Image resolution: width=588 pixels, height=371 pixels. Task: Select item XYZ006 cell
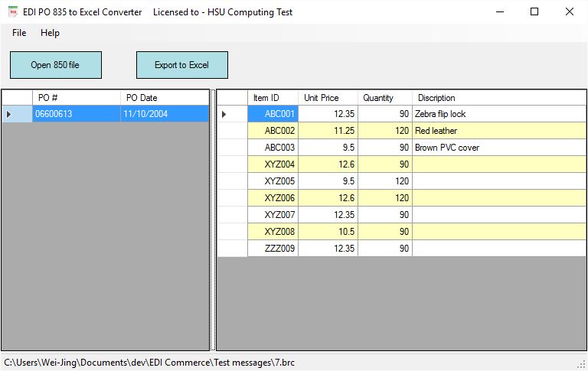273,198
